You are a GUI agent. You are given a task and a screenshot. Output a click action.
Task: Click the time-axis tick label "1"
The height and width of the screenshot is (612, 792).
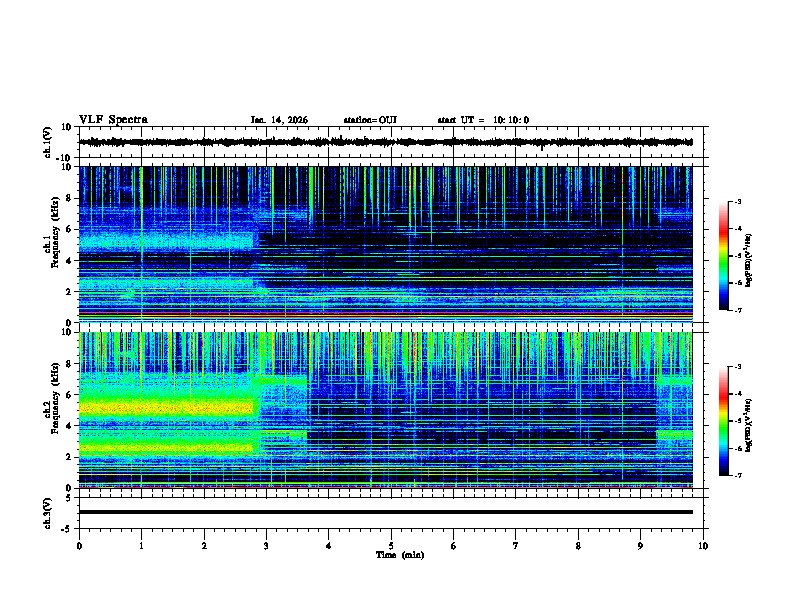tap(141, 546)
